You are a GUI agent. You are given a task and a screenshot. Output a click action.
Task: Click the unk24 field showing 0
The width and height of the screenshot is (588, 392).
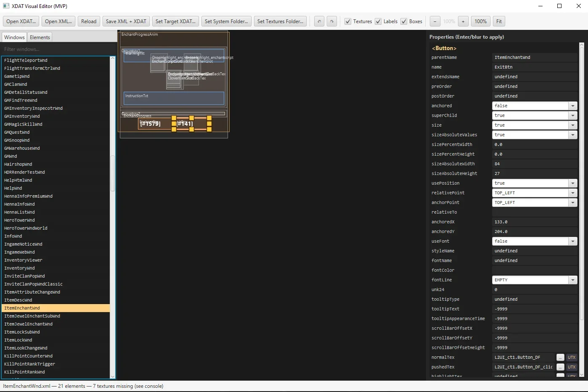[535, 290]
